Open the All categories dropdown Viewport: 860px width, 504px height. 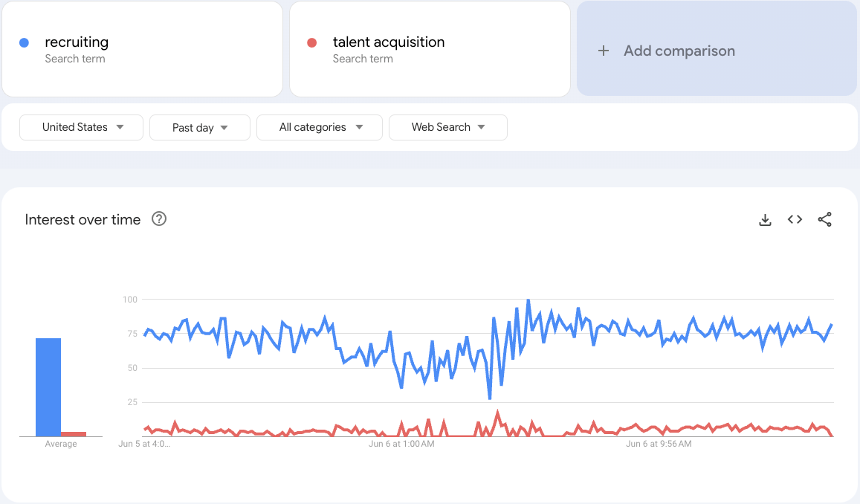319,127
